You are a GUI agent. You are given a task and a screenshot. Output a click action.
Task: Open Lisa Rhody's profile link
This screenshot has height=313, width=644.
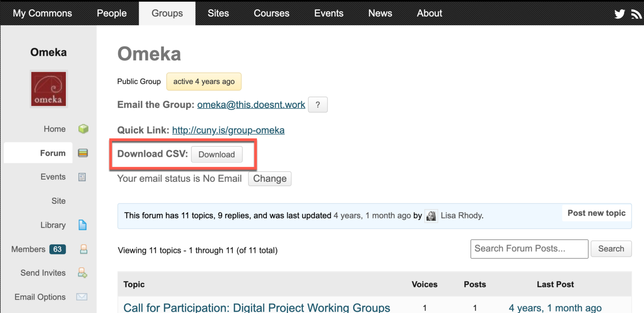(461, 216)
